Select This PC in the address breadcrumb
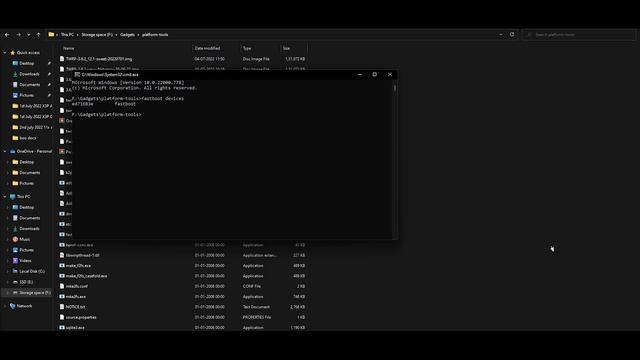Image resolution: width=640 pixels, height=360 pixels. [x=67, y=35]
